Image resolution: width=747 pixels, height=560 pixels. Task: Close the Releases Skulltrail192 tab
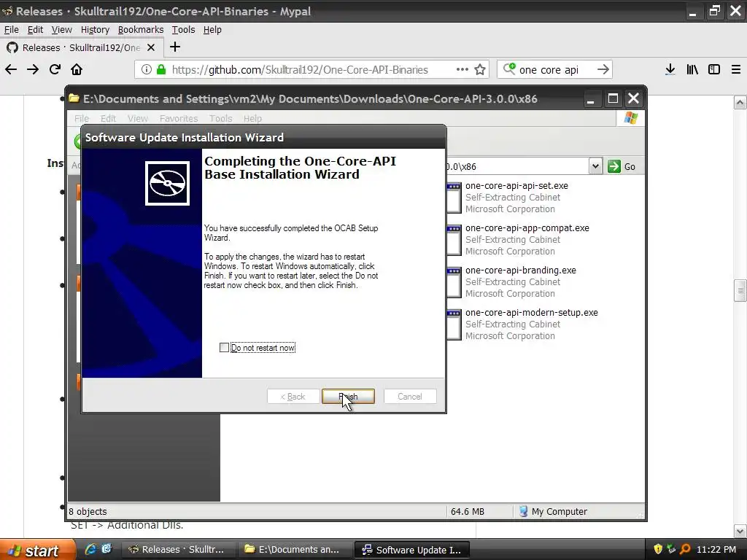click(x=151, y=47)
